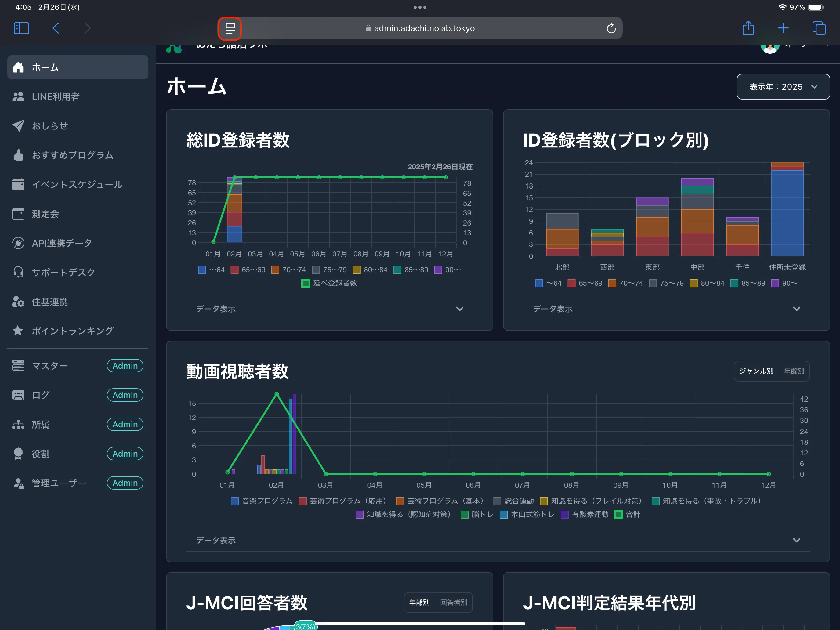Open サポートデスク headset sidebar item
This screenshot has width=840, height=630.
(63, 272)
